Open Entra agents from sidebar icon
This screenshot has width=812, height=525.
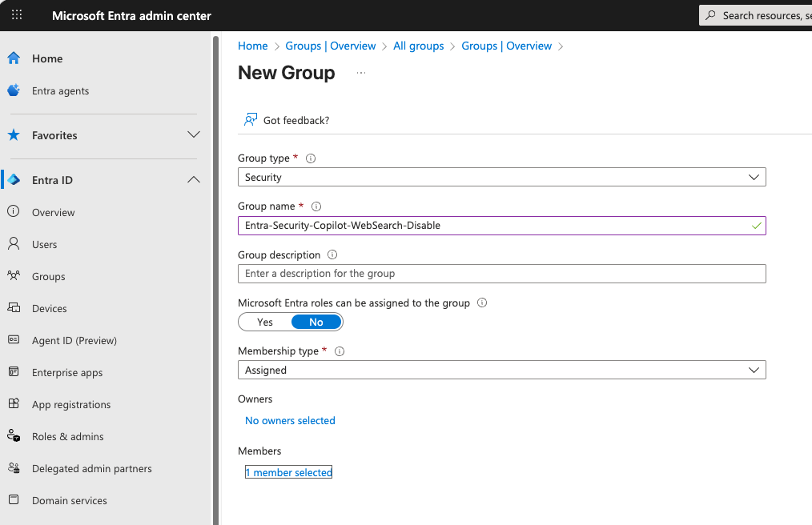(x=14, y=90)
